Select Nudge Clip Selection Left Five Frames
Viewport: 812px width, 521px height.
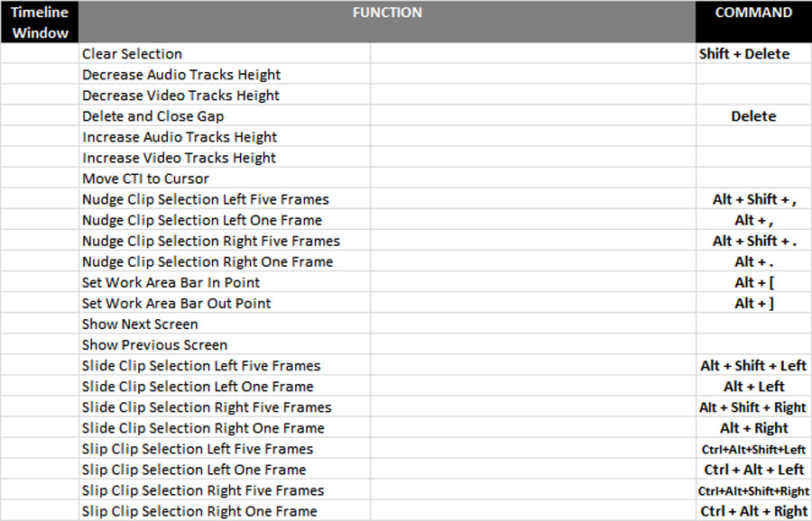click(225, 199)
